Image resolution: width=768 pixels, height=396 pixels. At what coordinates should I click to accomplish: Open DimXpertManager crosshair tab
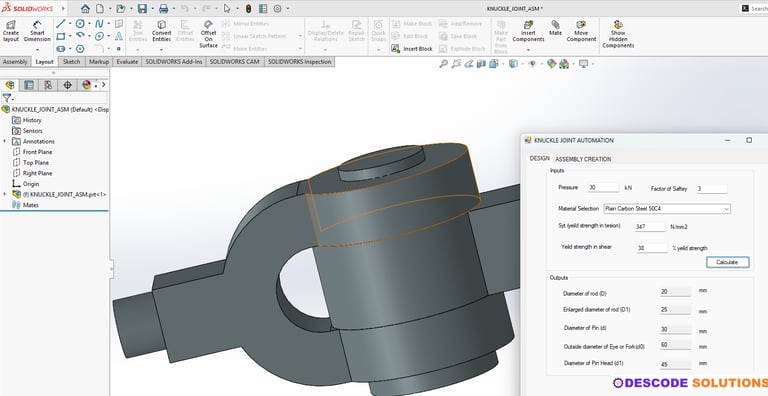click(x=68, y=85)
